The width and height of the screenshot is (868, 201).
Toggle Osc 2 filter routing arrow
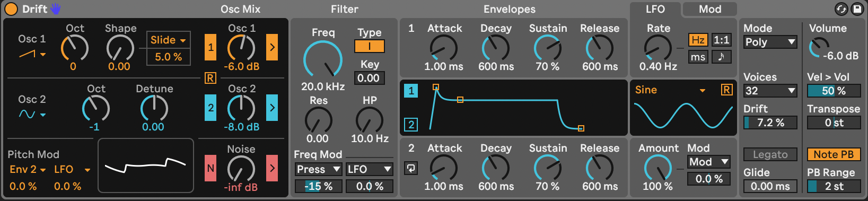(x=272, y=108)
